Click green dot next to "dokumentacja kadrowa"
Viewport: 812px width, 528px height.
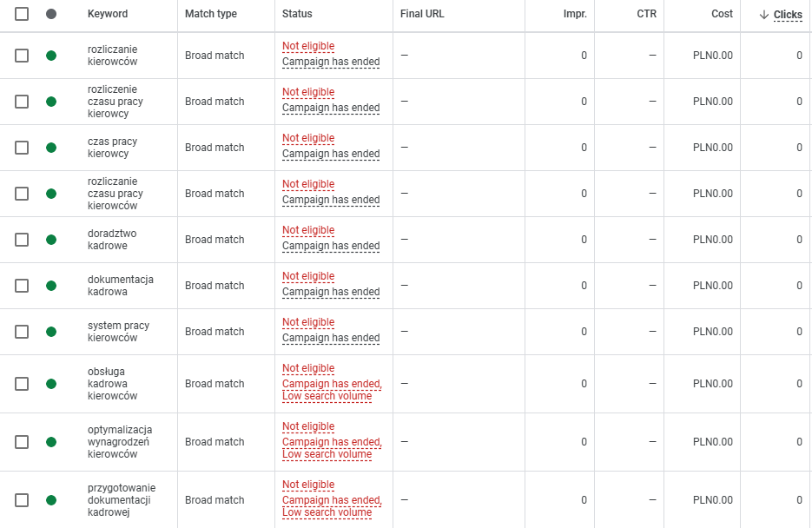(x=51, y=286)
